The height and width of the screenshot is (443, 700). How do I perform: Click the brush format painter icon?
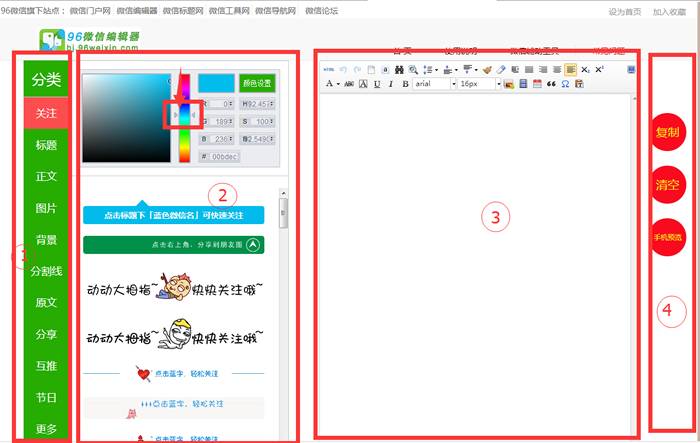487,70
